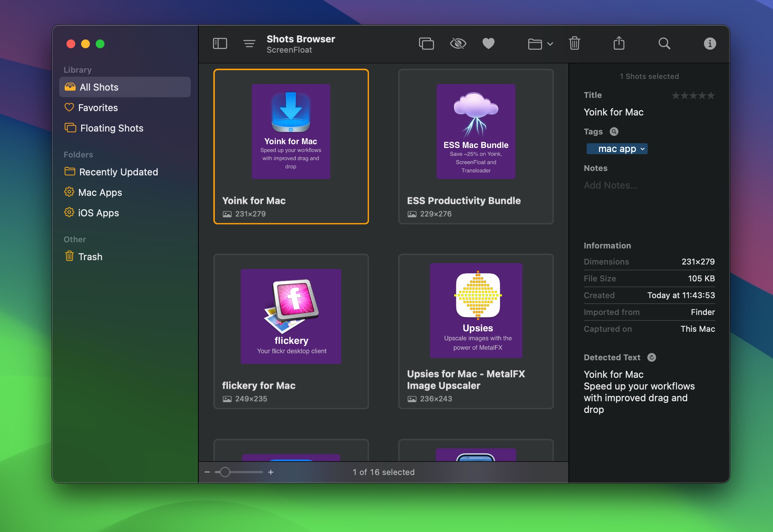Click the All Shots tray icon
Image resolution: width=773 pixels, height=532 pixels.
click(x=70, y=87)
